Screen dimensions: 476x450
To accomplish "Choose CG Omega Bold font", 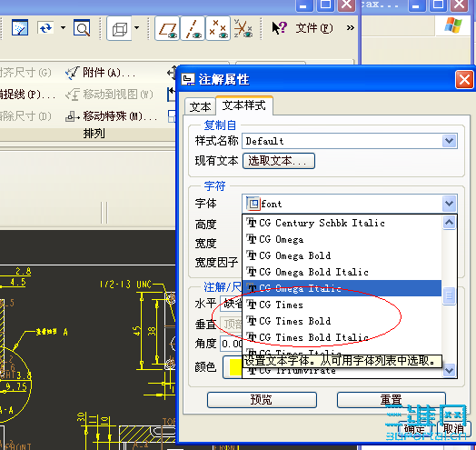I will [x=342, y=255].
